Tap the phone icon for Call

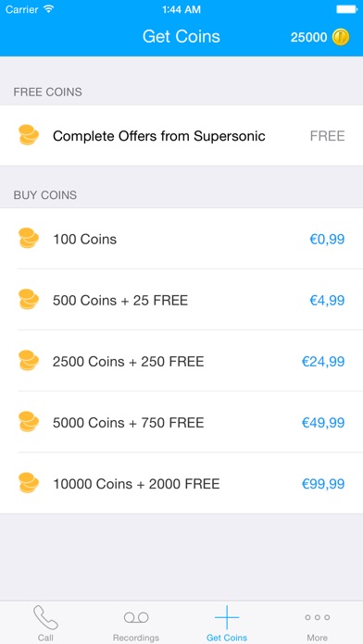(x=45, y=617)
